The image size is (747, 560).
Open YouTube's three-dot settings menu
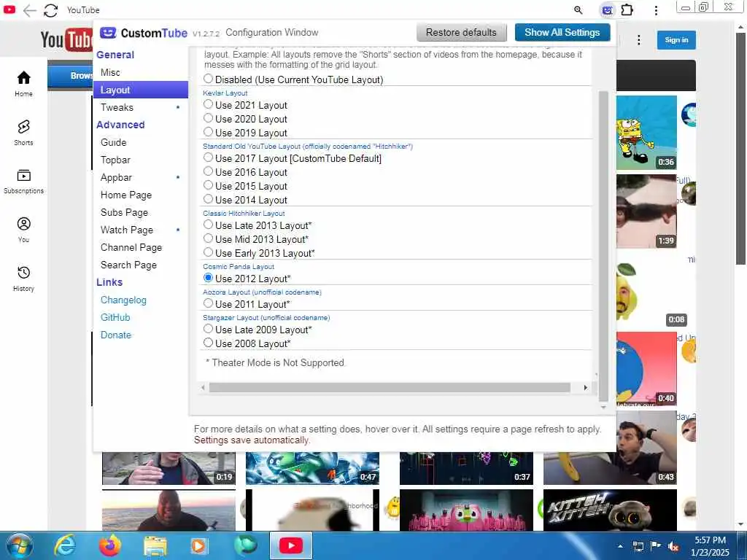click(639, 40)
